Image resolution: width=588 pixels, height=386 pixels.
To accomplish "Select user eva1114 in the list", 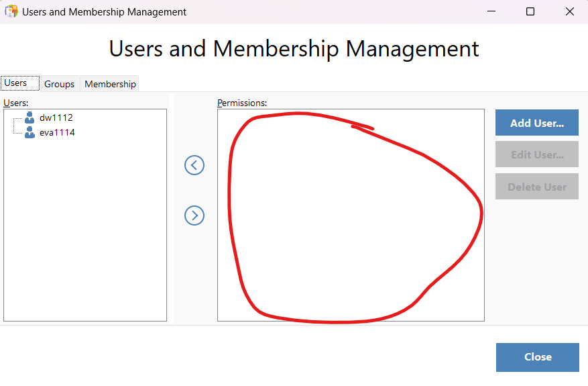I will click(x=57, y=132).
